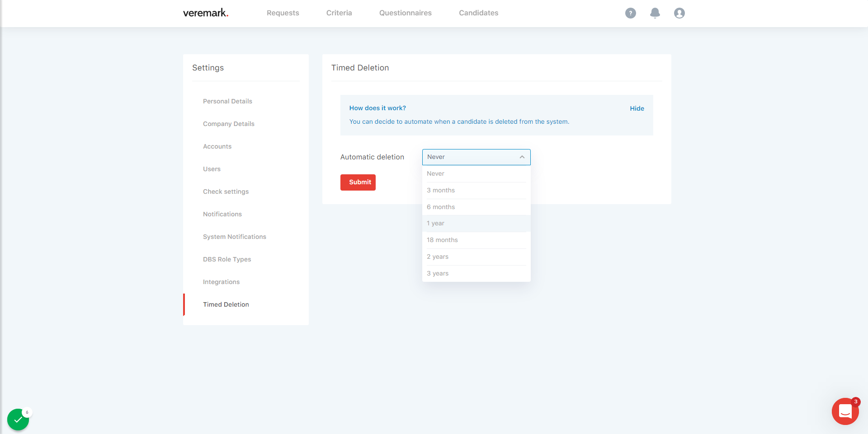Click the veremark logo
Screen dimensions: 868x434
[206, 13]
